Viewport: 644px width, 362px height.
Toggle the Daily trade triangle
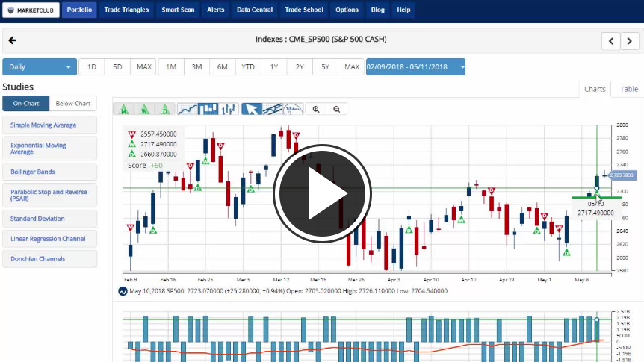pyautogui.click(x=165, y=109)
